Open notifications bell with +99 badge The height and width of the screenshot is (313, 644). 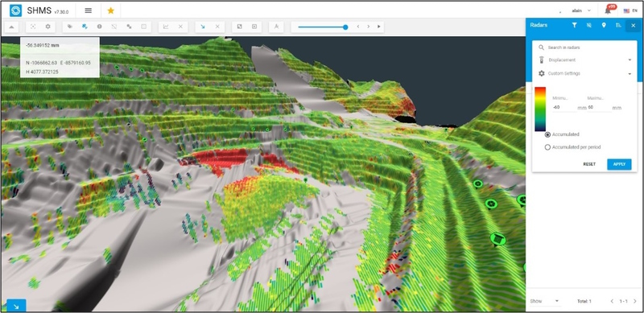pos(609,10)
